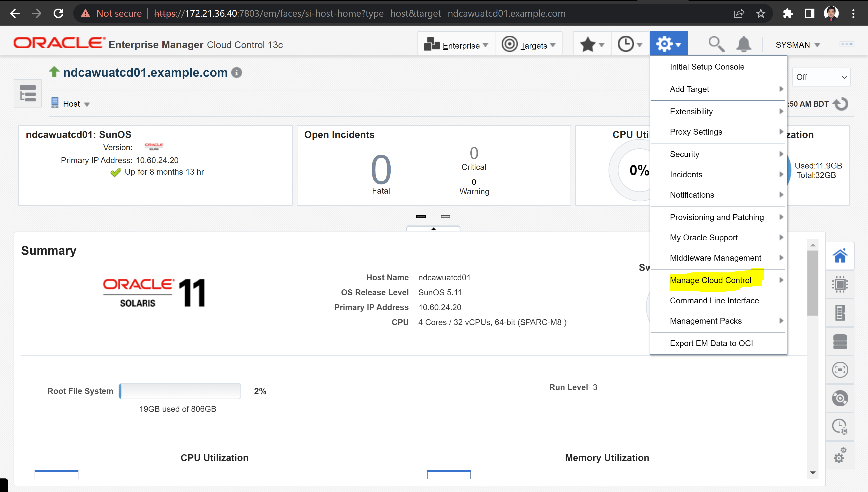Expand the Add Target submenu arrow
This screenshot has height=492, width=868.
pyautogui.click(x=781, y=89)
